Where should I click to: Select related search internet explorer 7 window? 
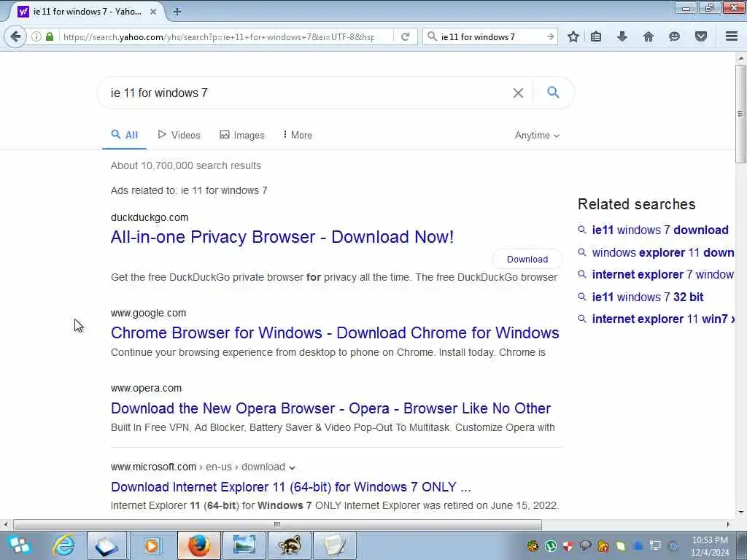coord(662,274)
